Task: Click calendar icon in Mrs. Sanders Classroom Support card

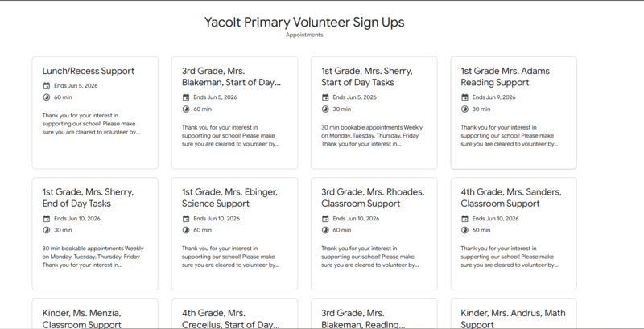Action: pos(465,218)
